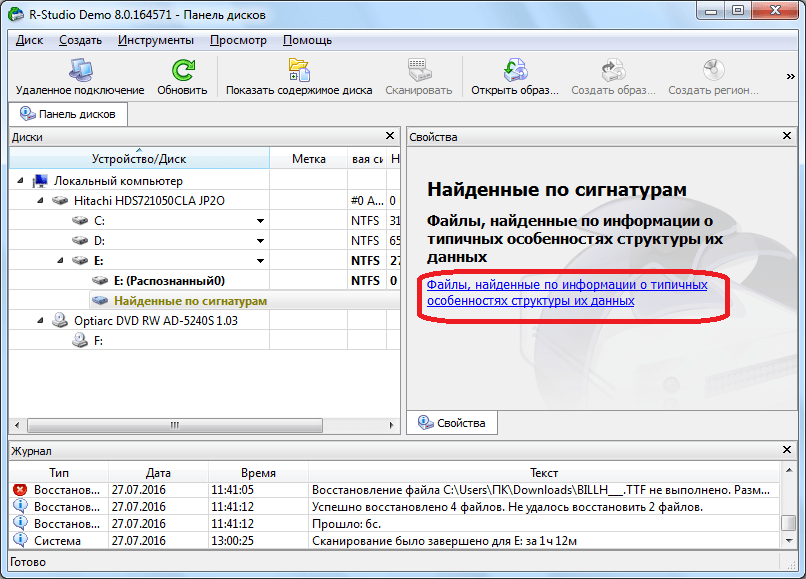This screenshot has height=579, width=806.
Task: Open the Инструменты (Tools) menu
Action: tap(155, 40)
